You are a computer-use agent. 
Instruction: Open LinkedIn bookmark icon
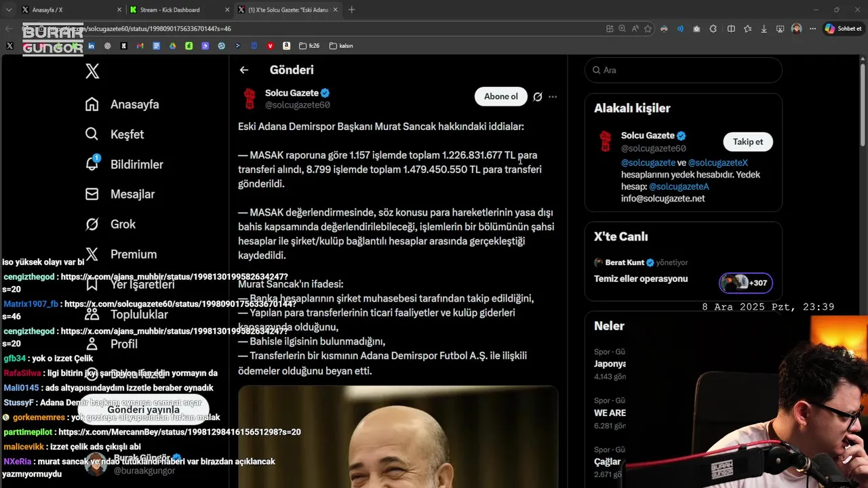coord(91,46)
